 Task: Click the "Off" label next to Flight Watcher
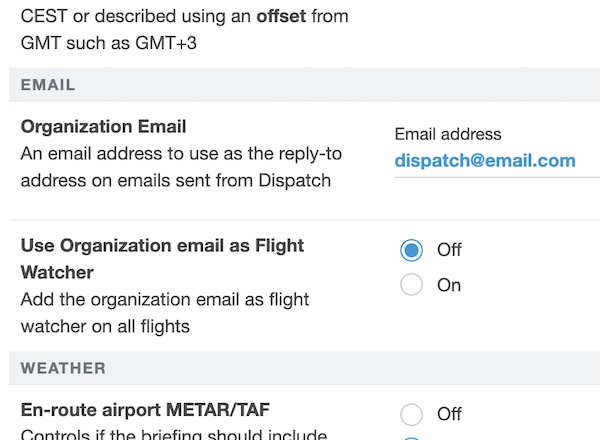pyautogui.click(x=449, y=249)
